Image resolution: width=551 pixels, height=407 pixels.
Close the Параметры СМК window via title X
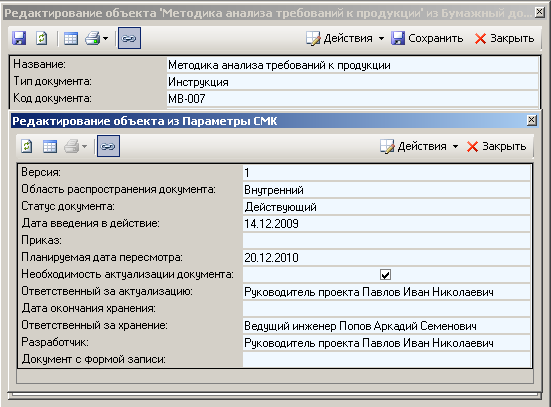(532, 120)
